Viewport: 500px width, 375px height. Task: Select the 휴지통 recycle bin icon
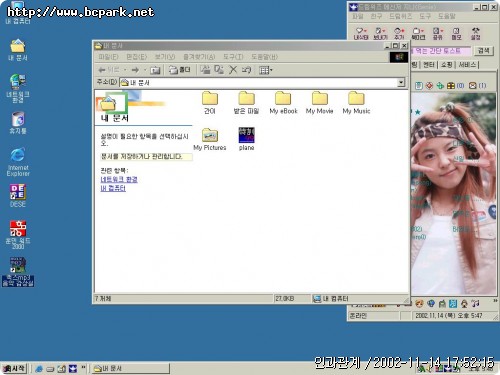click(x=18, y=123)
